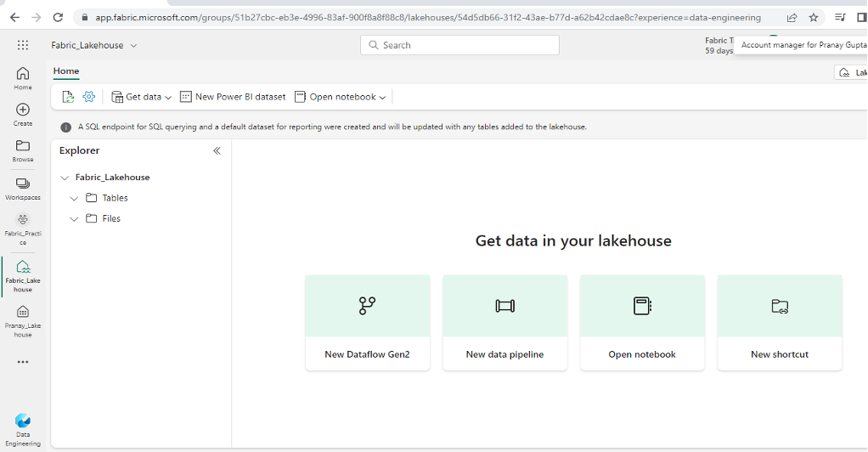Open the browser media control icon
This screenshot has height=452, width=868.
coord(840,17)
